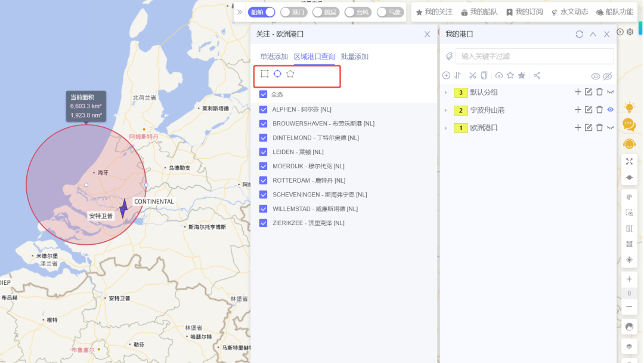Image resolution: width=644 pixels, height=363 pixels.
Task: Select the rectangle area selection tool
Action: click(264, 74)
